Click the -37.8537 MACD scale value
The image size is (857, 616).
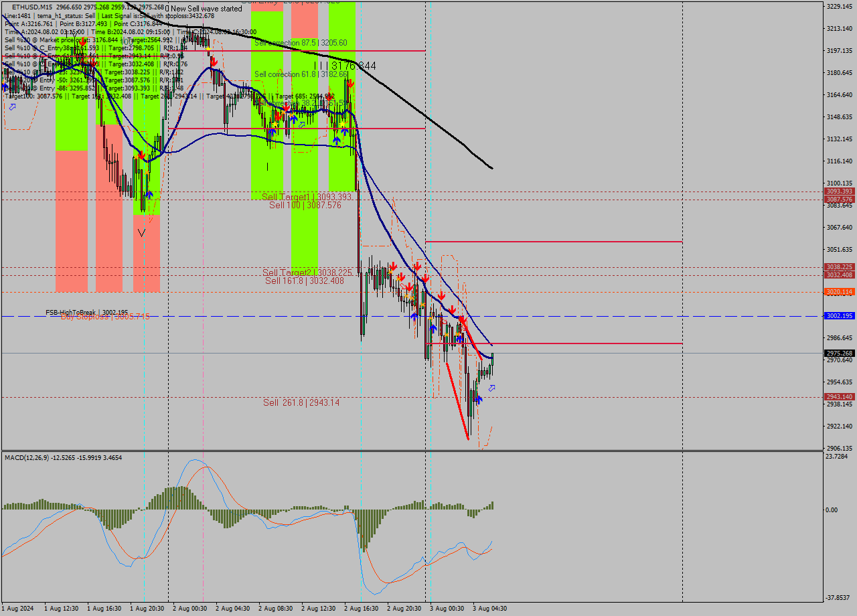839,598
